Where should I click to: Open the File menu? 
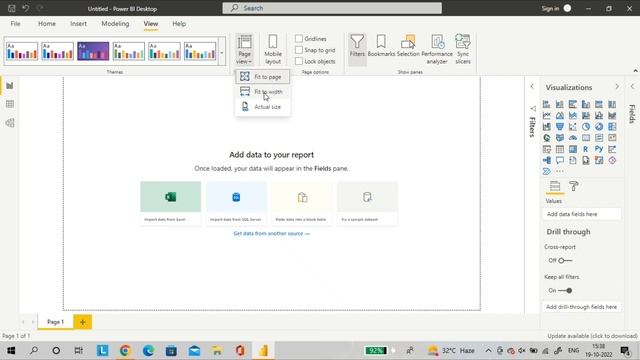(x=16, y=24)
